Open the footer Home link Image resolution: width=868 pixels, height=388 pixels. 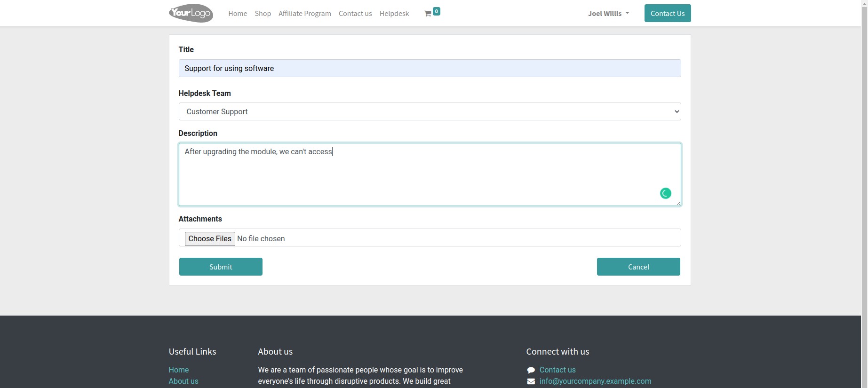pos(179,370)
